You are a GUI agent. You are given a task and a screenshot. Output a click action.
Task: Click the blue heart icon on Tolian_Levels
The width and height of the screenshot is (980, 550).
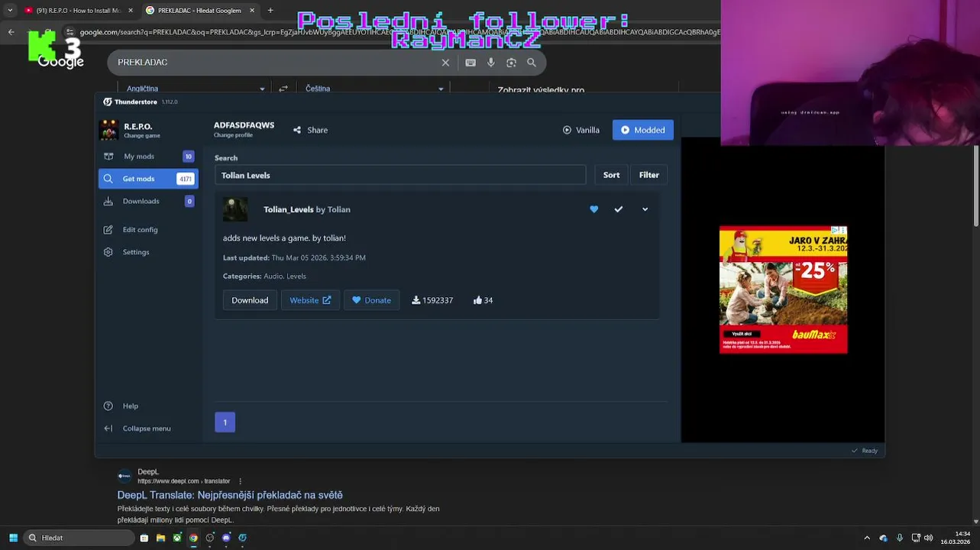(x=593, y=209)
